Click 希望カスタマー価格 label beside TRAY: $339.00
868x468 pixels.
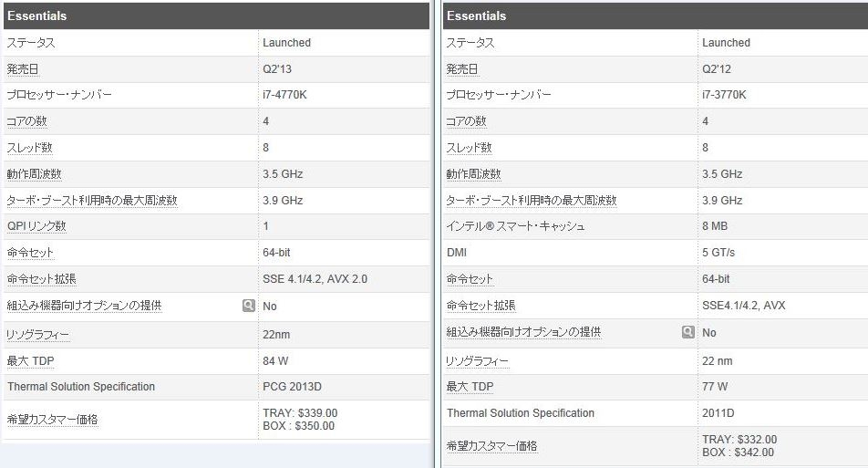pos(52,420)
